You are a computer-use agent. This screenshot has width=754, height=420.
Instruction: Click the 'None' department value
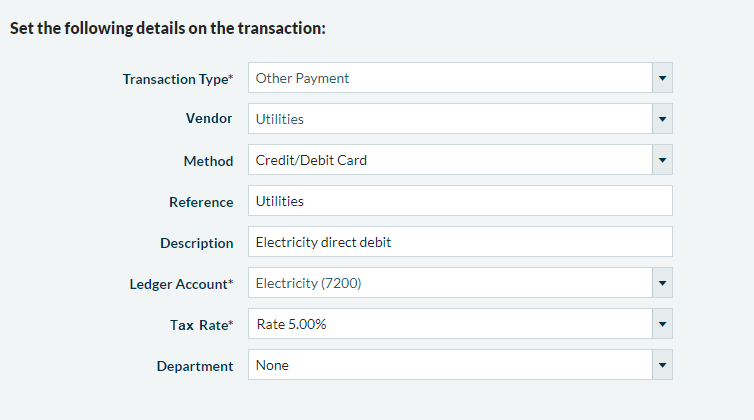(x=272, y=366)
